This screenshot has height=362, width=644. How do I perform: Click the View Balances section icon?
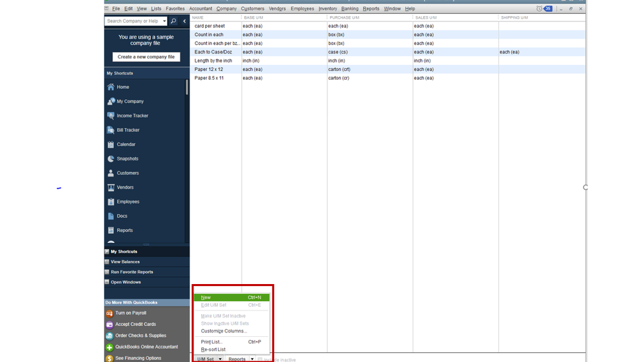click(107, 262)
